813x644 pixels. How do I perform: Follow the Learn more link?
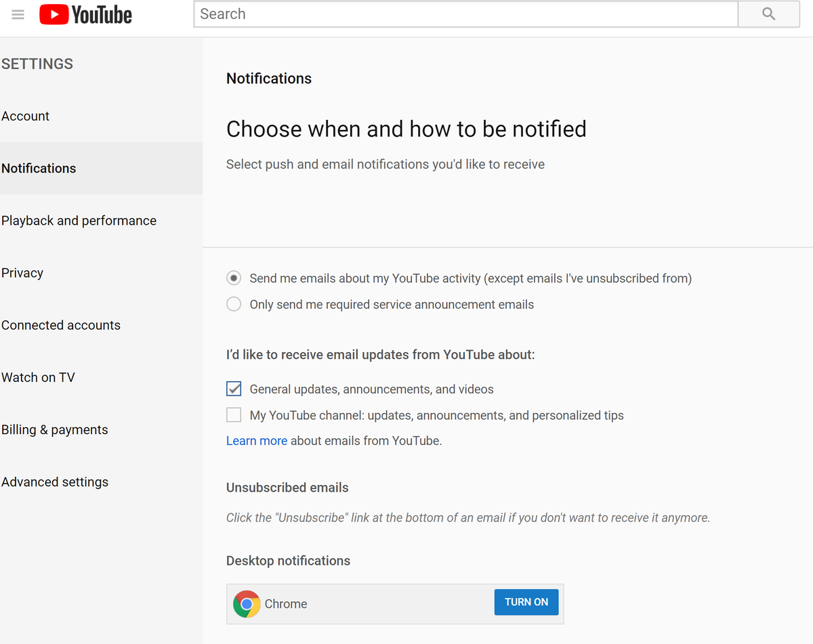(257, 441)
